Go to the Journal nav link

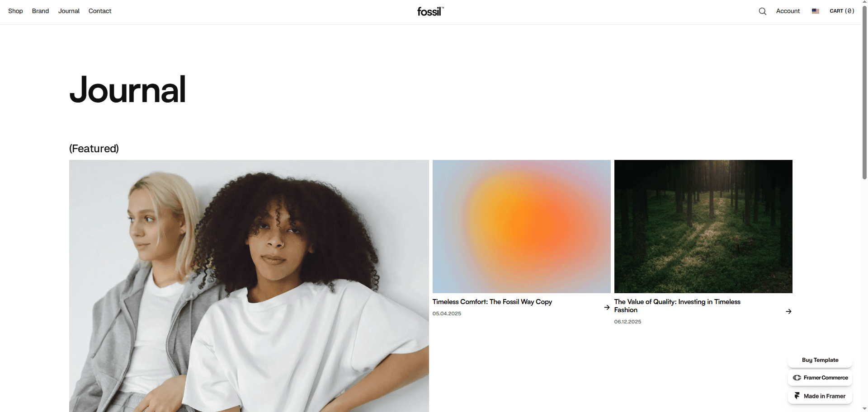(x=69, y=11)
